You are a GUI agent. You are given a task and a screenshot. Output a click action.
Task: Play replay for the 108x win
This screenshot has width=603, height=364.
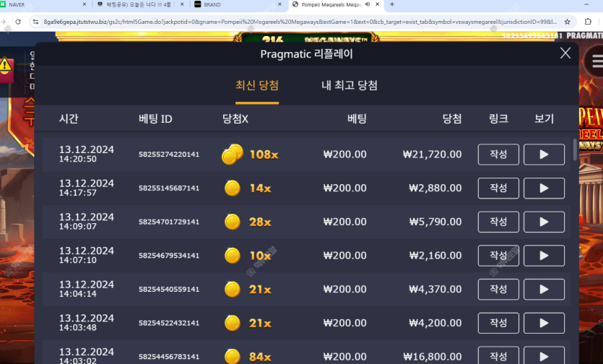click(x=544, y=155)
